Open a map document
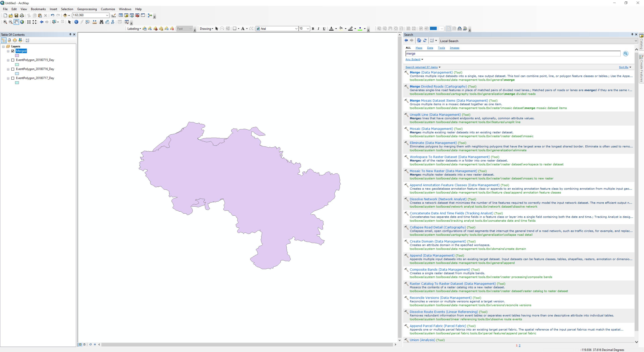Screen dimensions: 644x352 pos(11,15)
